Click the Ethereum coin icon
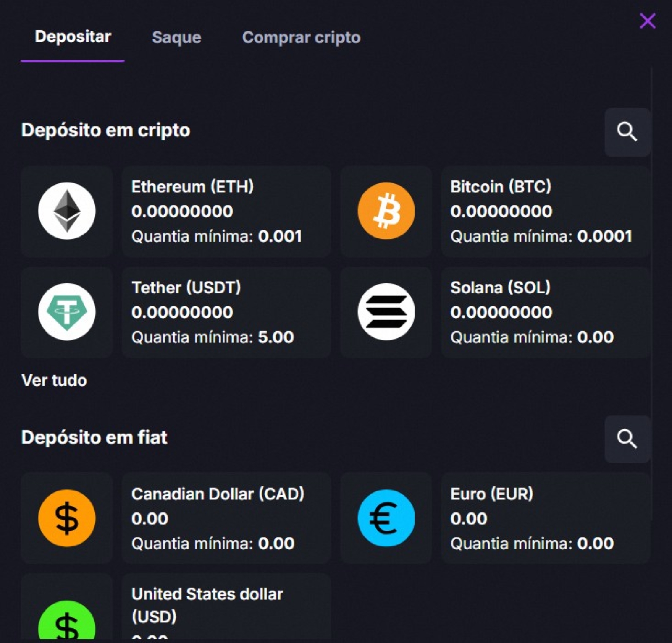672x643 pixels. click(67, 211)
